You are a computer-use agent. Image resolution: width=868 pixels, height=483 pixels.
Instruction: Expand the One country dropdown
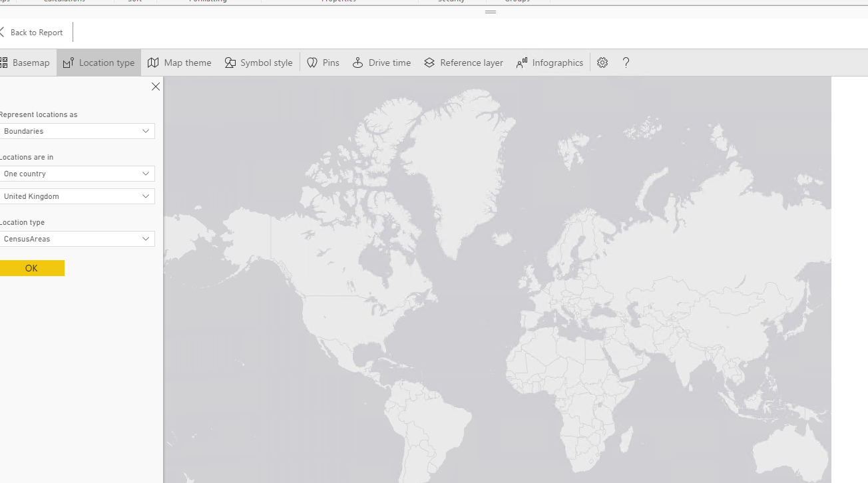pyautogui.click(x=77, y=174)
